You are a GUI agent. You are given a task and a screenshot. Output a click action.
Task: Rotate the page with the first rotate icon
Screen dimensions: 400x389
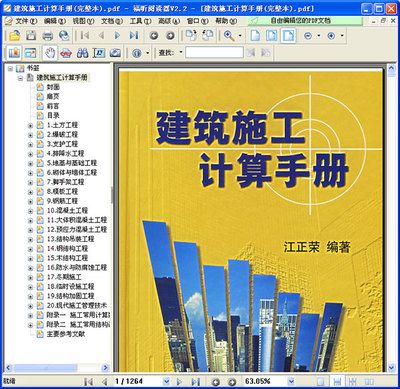click(x=191, y=35)
